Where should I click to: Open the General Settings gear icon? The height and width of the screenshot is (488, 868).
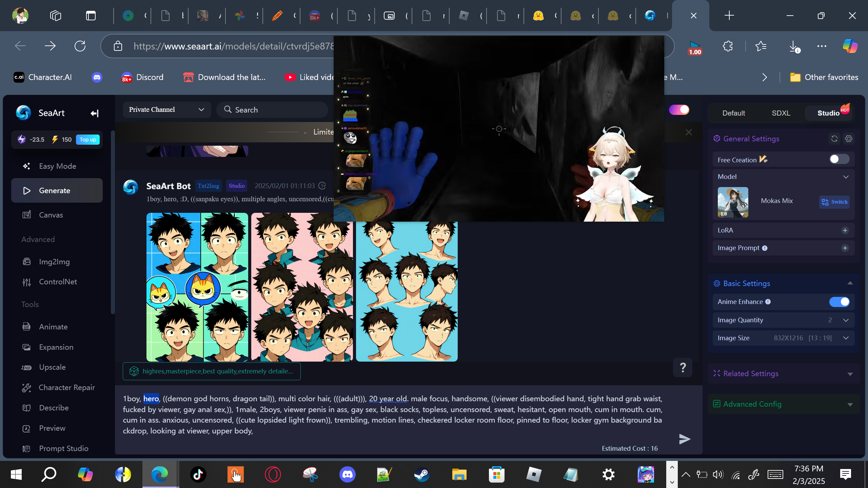click(849, 139)
